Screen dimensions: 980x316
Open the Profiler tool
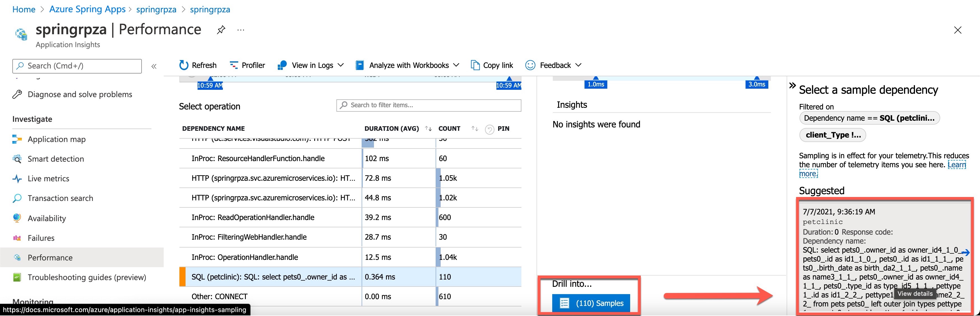point(247,65)
